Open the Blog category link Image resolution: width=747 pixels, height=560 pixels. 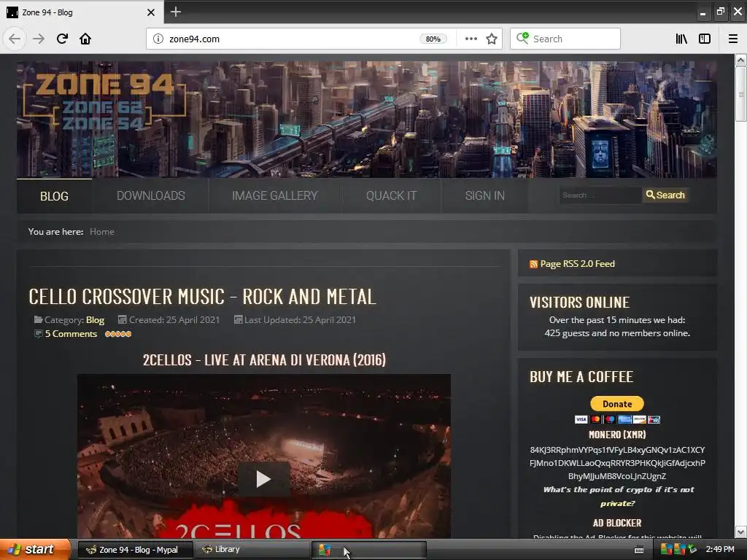tap(96, 320)
